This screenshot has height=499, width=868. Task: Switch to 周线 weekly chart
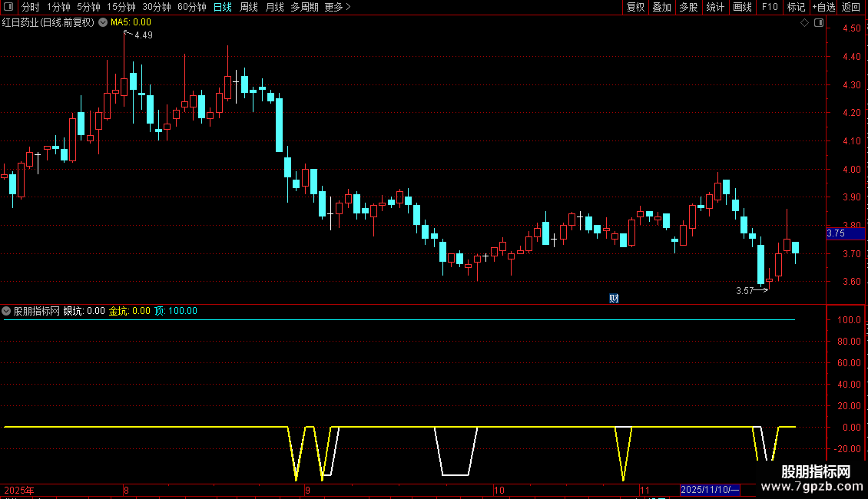pyautogui.click(x=249, y=7)
